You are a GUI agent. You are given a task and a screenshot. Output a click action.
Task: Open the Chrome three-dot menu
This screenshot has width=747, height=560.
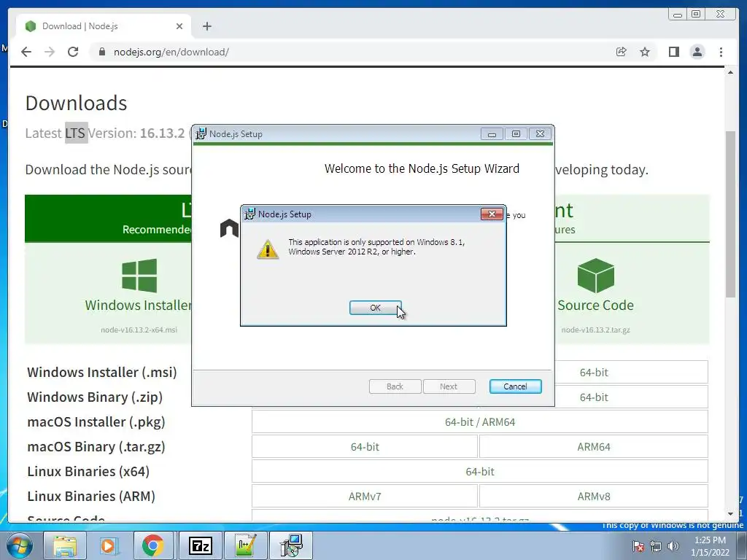click(721, 52)
